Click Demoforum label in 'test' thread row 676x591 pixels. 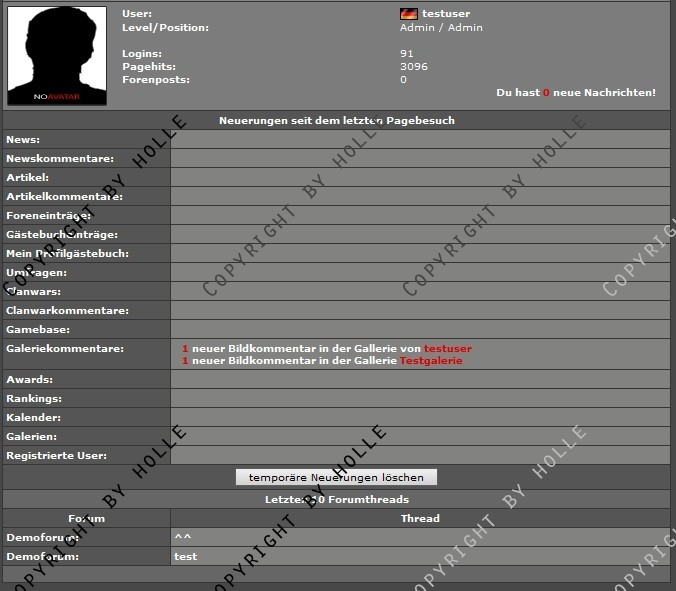click(x=42, y=557)
